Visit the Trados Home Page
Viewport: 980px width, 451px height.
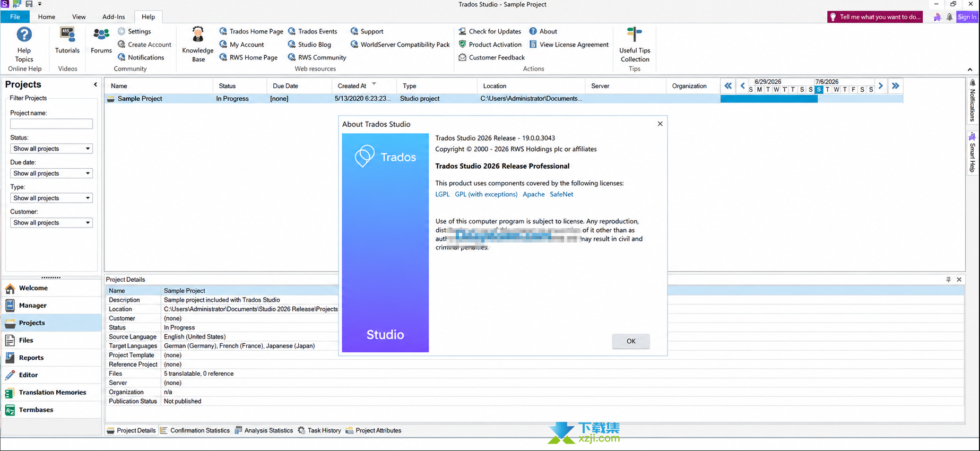click(251, 31)
